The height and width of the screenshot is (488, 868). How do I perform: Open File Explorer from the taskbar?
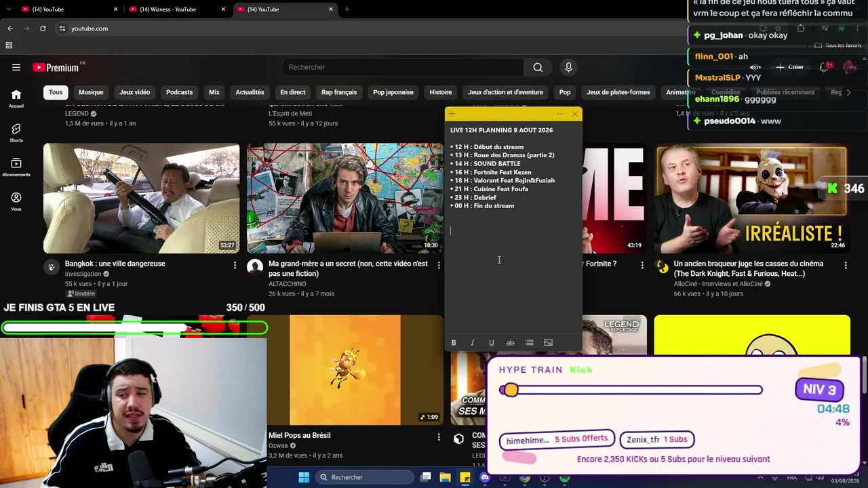(x=446, y=477)
